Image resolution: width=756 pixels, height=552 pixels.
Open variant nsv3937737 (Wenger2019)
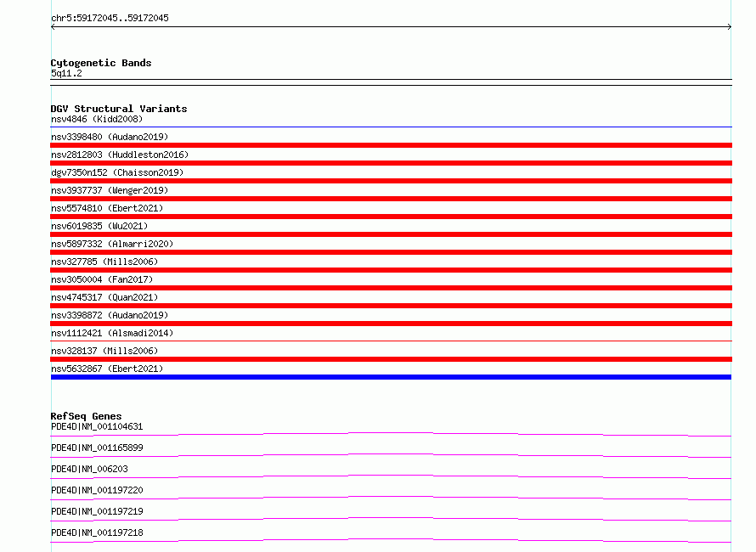[x=110, y=190]
